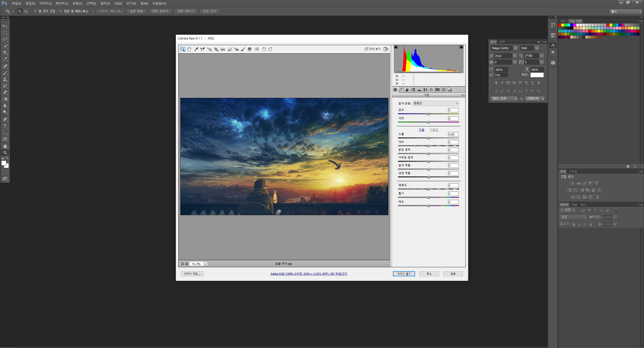Open the Malgun Gothic font dropdown

(x=515, y=48)
